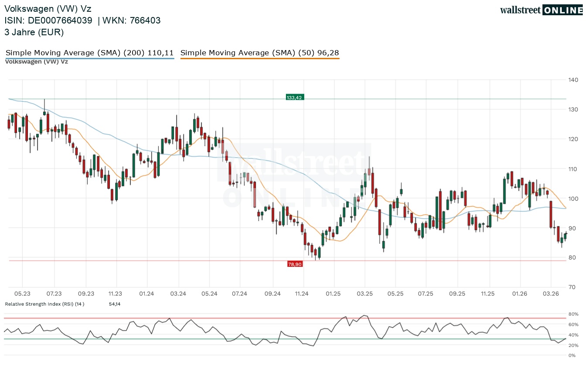Select the 3 Jahre (EUR) timeframe label
Image resolution: width=588 pixels, height=367 pixels.
pyautogui.click(x=34, y=32)
